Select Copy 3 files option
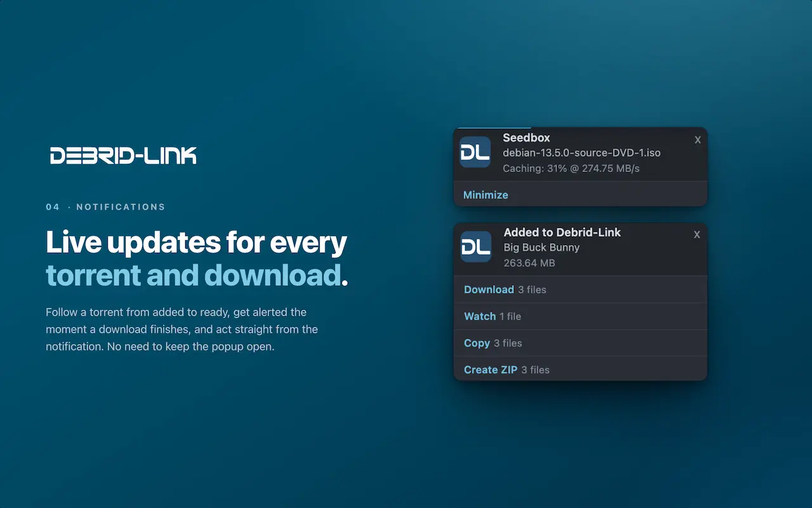The height and width of the screenshot is (508, 812). pos(580,343)
